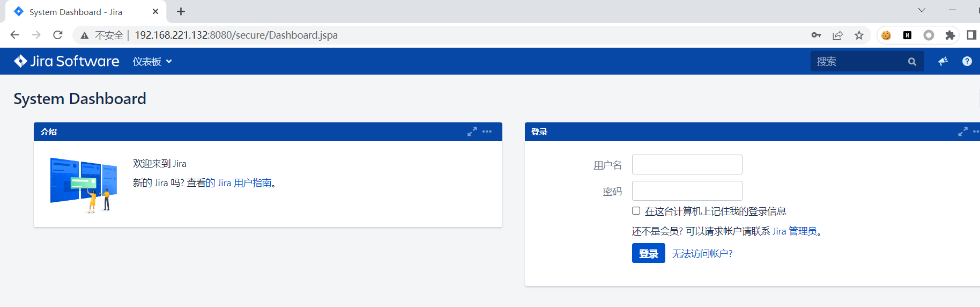Click the Jira welcome illustration image

click(84, 185)
